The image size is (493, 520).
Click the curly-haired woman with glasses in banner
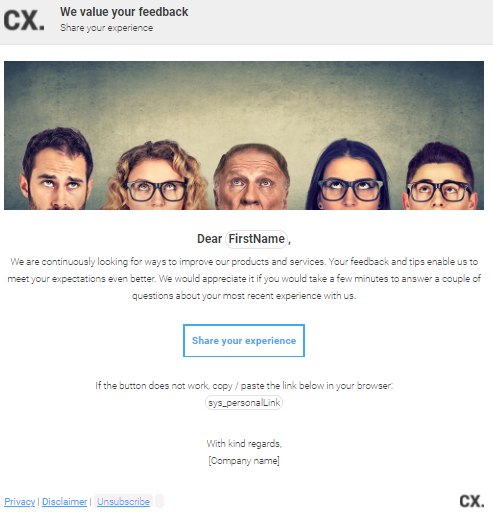pos(155,176)
